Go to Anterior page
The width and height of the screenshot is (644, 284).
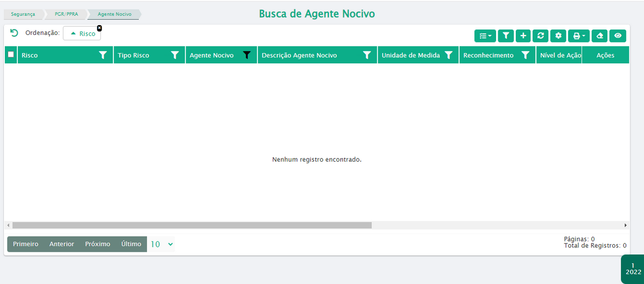62,244
